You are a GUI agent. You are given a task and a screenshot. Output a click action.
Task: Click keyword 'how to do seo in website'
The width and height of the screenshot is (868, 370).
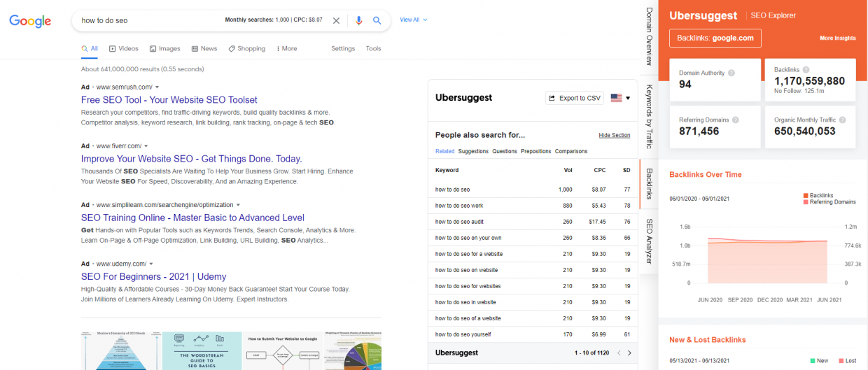click(465, 302)
